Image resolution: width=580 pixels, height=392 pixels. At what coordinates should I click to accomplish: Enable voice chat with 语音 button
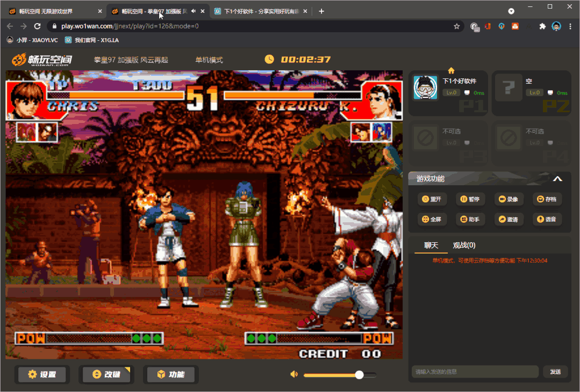point(546,219)
